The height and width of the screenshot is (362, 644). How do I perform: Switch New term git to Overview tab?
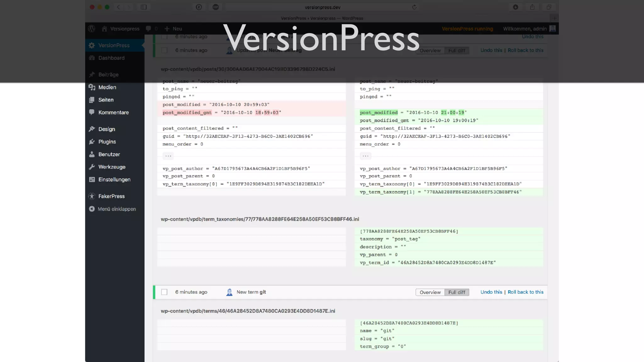click(x=430, y=292)
